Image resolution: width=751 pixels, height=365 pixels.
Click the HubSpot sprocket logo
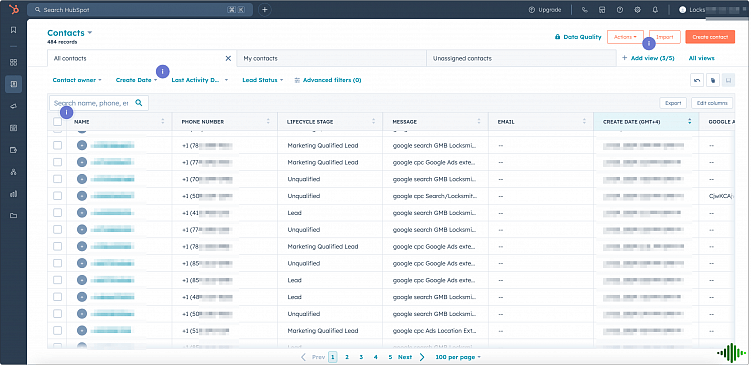tap(13, 10)
